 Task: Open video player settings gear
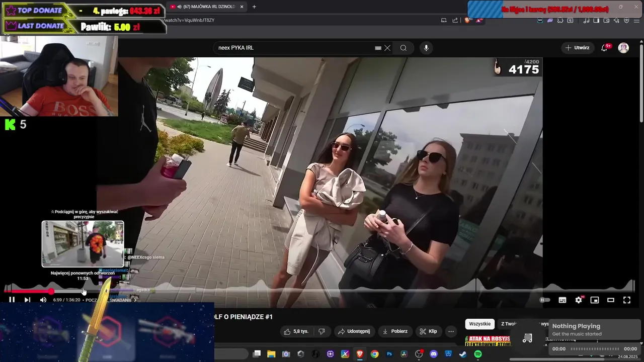tap(579, 300)
